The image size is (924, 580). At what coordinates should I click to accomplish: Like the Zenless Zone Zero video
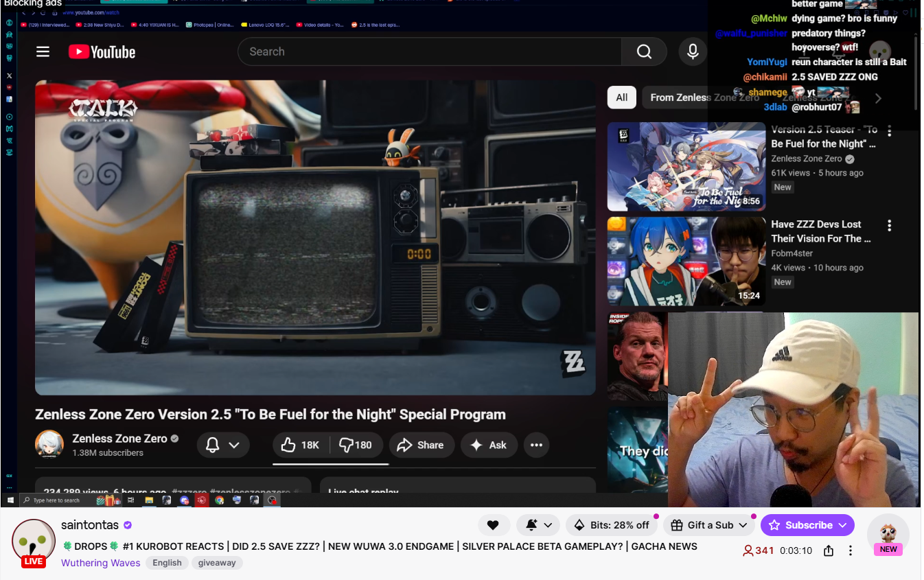(301, 445)
